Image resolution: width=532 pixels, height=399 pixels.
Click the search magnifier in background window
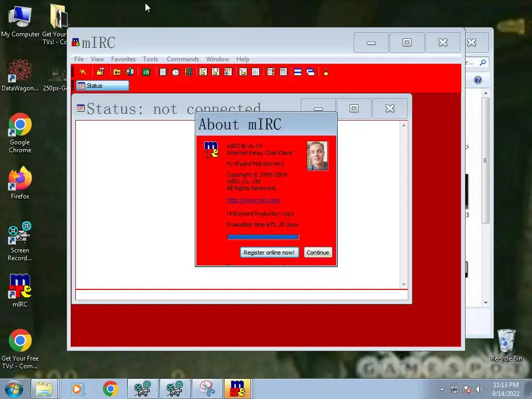pyautogui.click(x=483, y=62)
